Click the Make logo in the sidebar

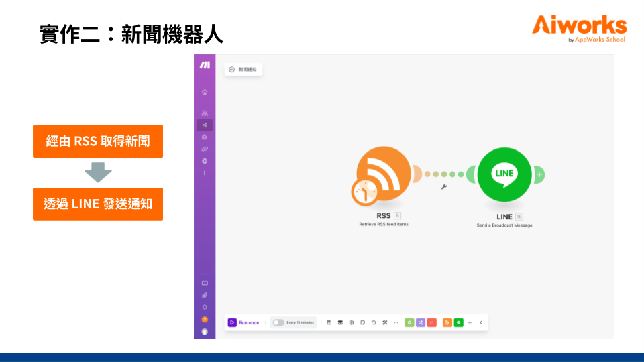[x=205, y=65]
